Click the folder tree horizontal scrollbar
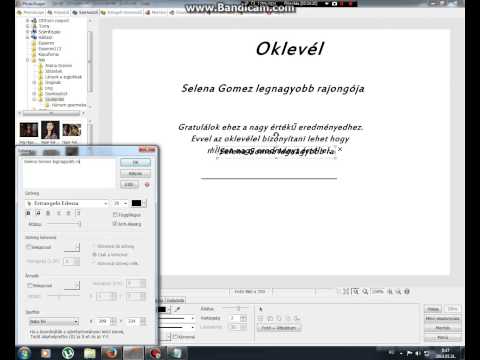Viewport: 480px width, 360px height. coord(51,113)
